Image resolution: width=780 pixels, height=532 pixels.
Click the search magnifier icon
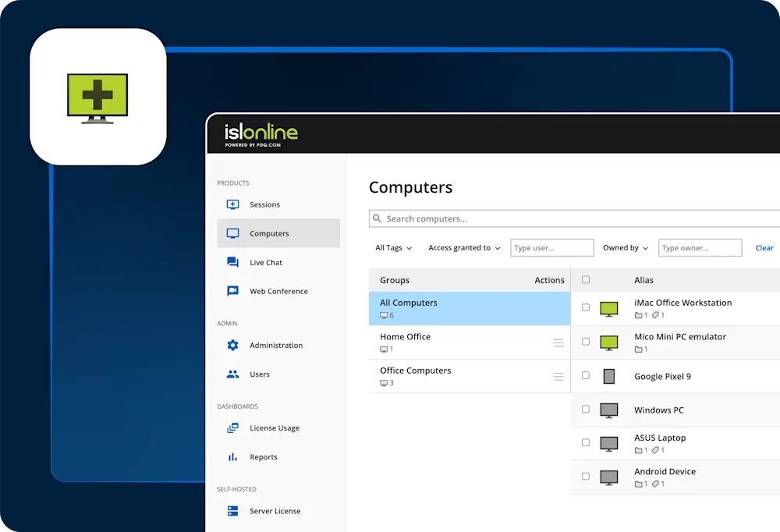coord(377,218)
